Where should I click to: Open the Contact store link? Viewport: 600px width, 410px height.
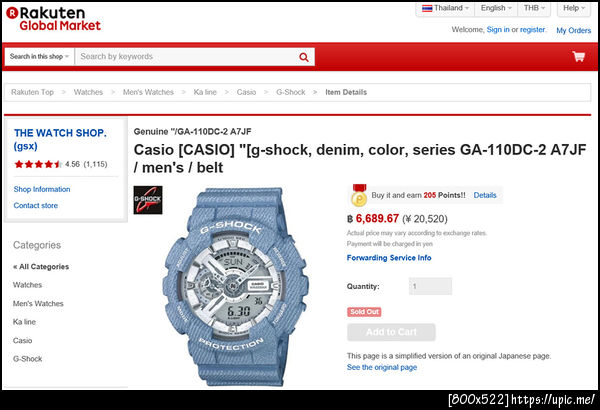coord(36,206)
